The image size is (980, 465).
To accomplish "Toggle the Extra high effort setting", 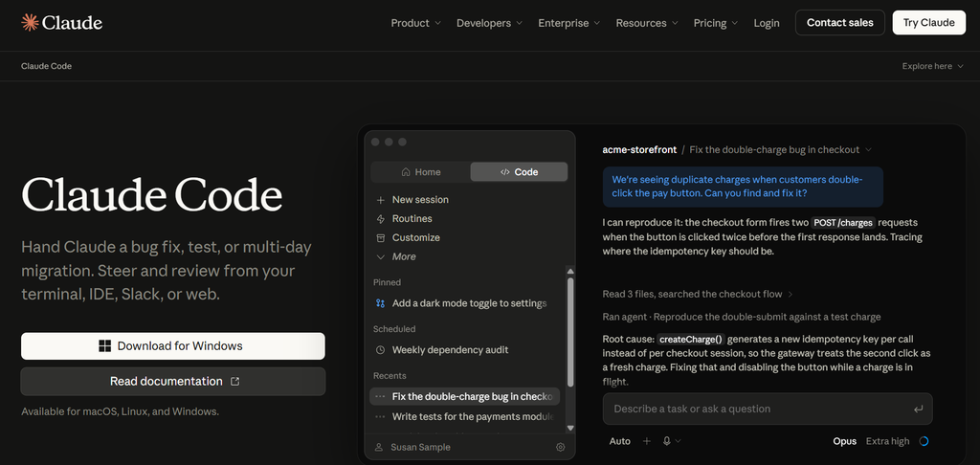I will [x=887, y=441].
